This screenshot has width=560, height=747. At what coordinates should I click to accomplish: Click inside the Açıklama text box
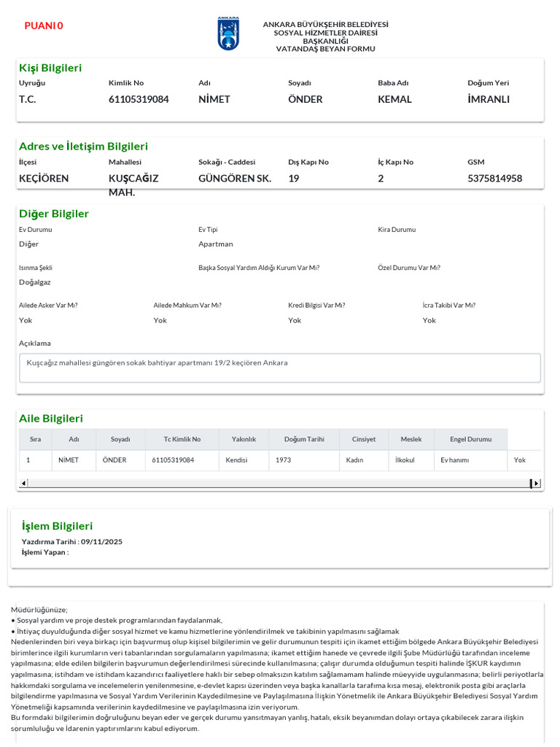279,368
